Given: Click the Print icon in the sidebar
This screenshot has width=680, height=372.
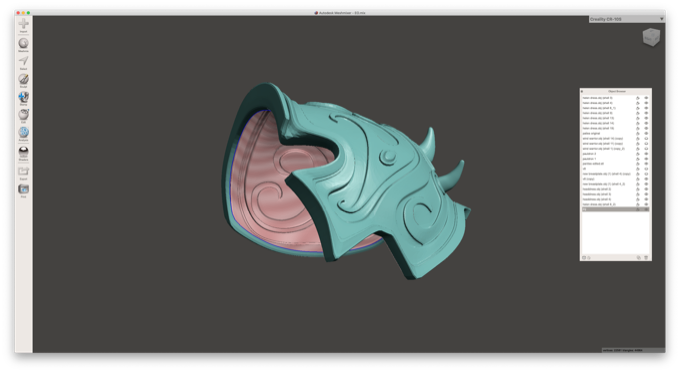Looking at the screenshot, I should click(x=23, y=190).
